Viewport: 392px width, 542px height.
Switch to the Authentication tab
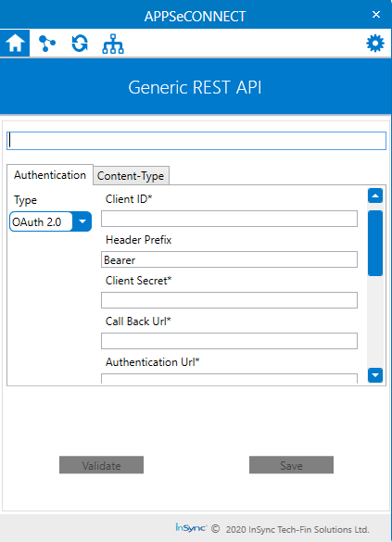coord(50,175)
